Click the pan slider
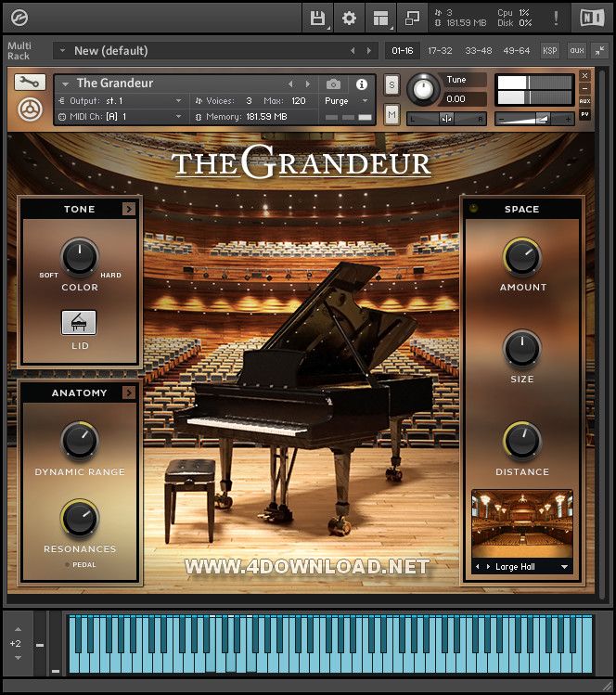Image resolution: width=616 pixels, height=695 pixels. coord(446,119)
